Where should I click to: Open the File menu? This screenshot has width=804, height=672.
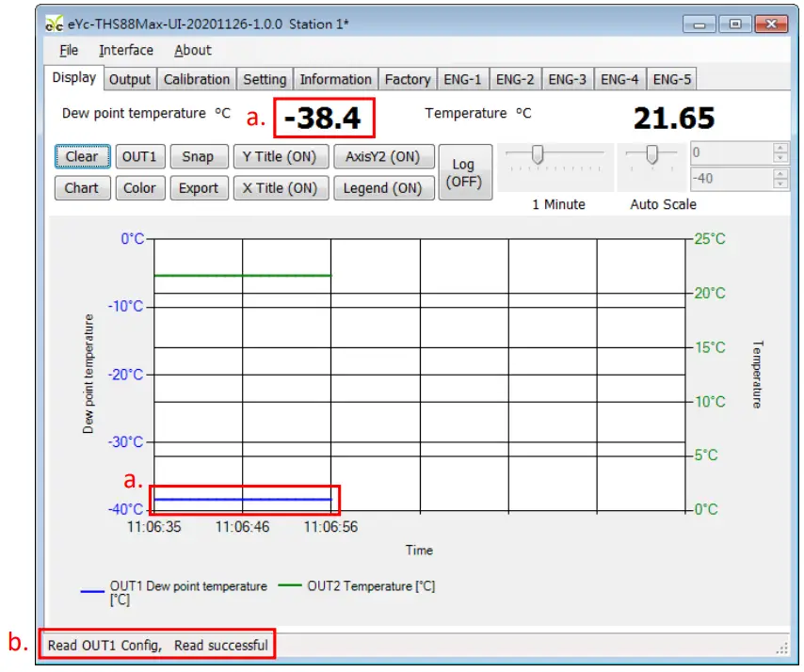click(69, 50)
